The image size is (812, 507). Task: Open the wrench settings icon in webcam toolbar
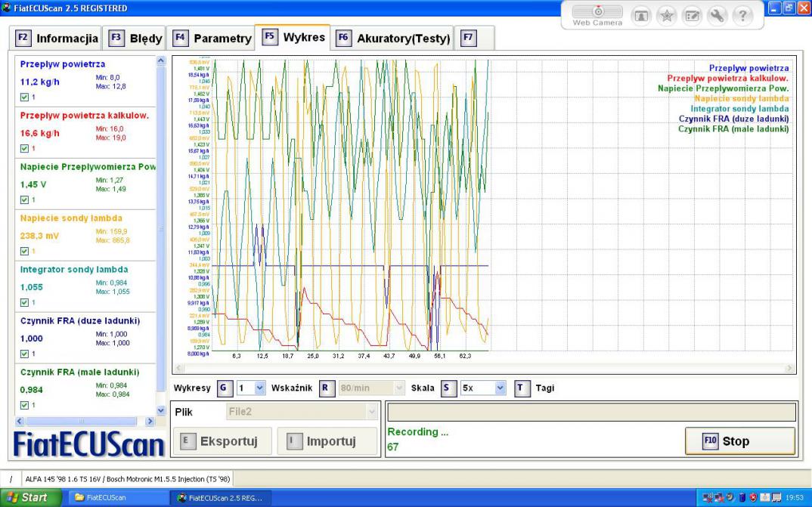717,16
